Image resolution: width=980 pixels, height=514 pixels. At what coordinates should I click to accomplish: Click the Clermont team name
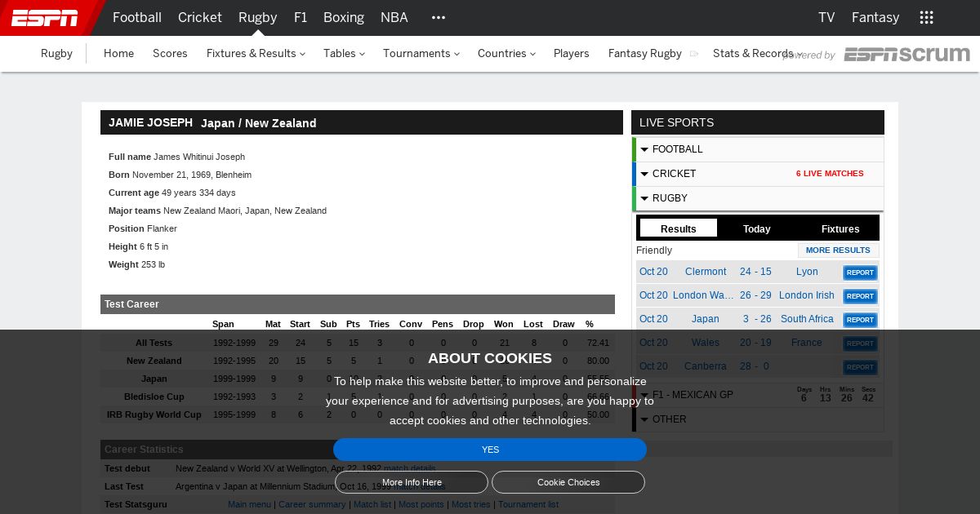coord(706,272)
